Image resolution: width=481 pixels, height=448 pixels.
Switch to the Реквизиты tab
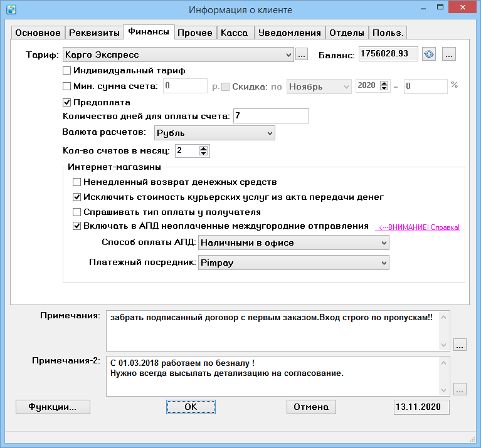click(x=94, y=33)
